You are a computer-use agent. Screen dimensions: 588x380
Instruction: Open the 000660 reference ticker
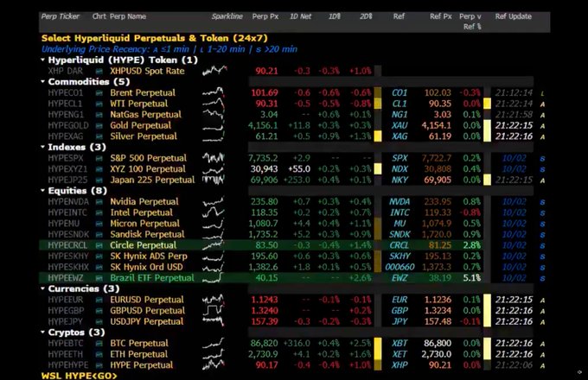(x=399, y=268)
